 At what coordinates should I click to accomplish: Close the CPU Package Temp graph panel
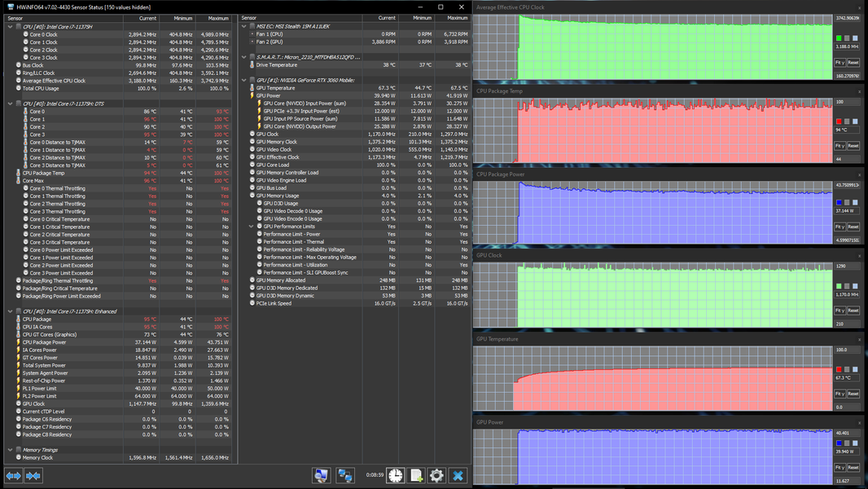pos(860,91)
